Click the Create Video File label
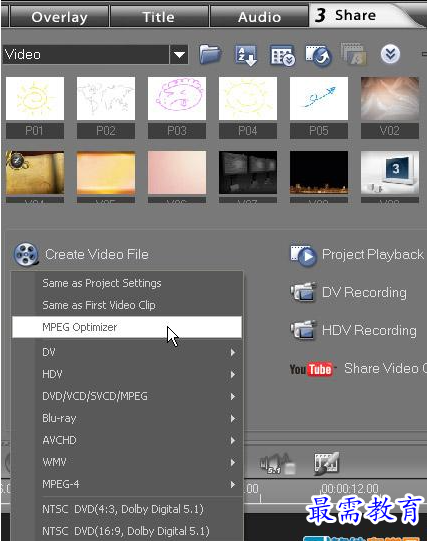Viewport: 430px width, 541px height. pyautogui.click(x=97, y=255)
